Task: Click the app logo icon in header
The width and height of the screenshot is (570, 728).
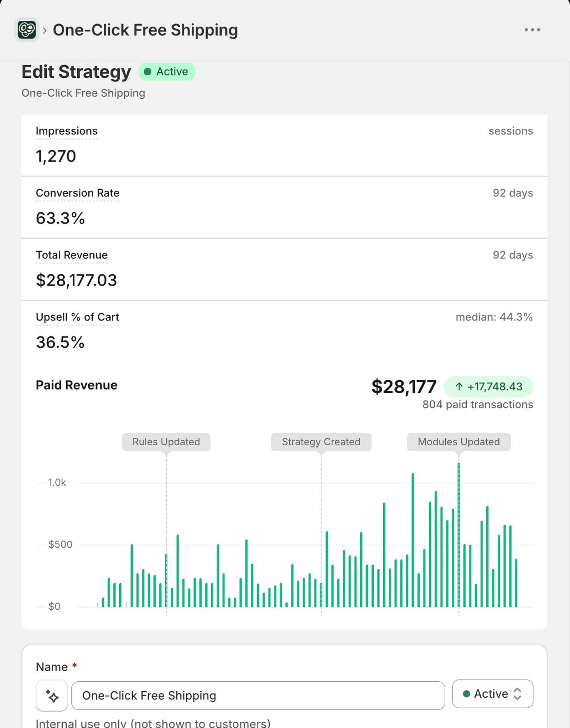Action: 27,30
